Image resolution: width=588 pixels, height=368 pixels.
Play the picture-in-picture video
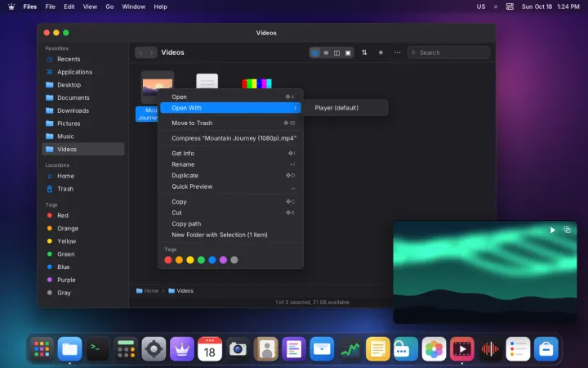click(552, 230)
